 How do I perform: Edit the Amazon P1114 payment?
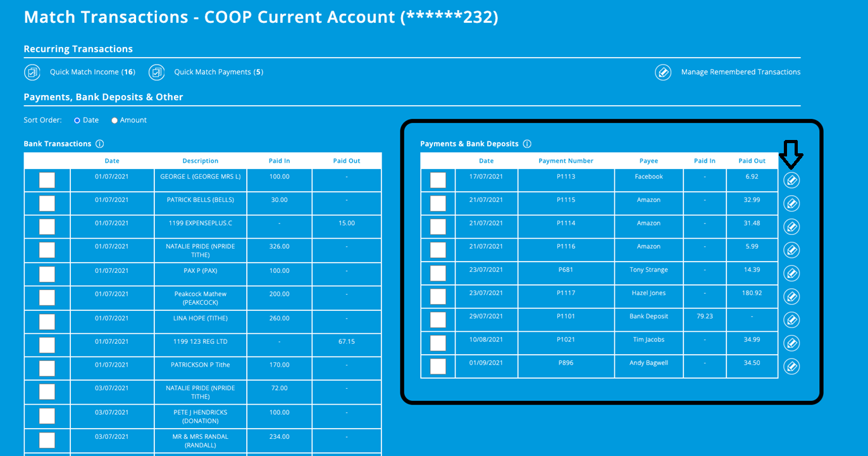pos(791,227)
